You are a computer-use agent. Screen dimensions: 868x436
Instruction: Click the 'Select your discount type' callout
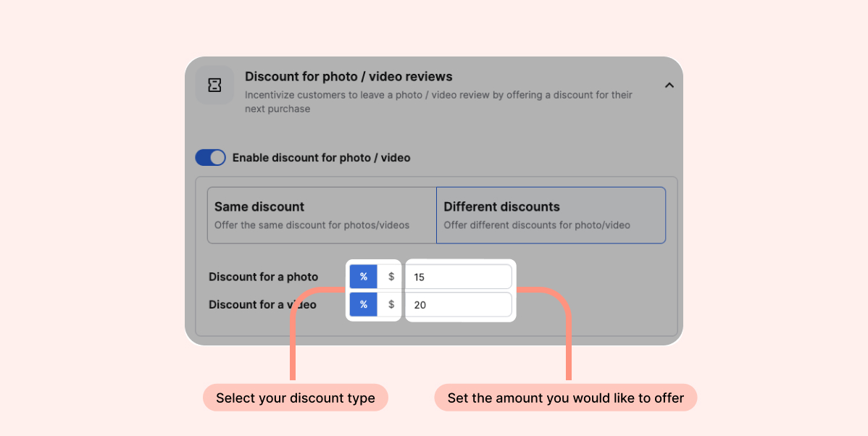click(296, 398)
